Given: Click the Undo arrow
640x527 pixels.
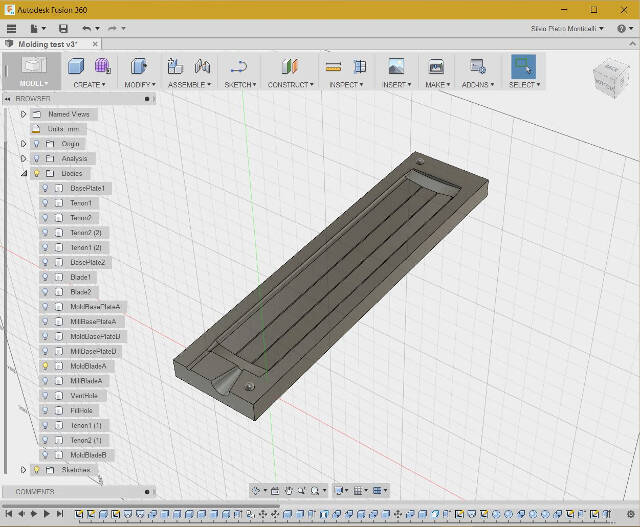Looking at the screenshot, I should [x=87, y=29].
